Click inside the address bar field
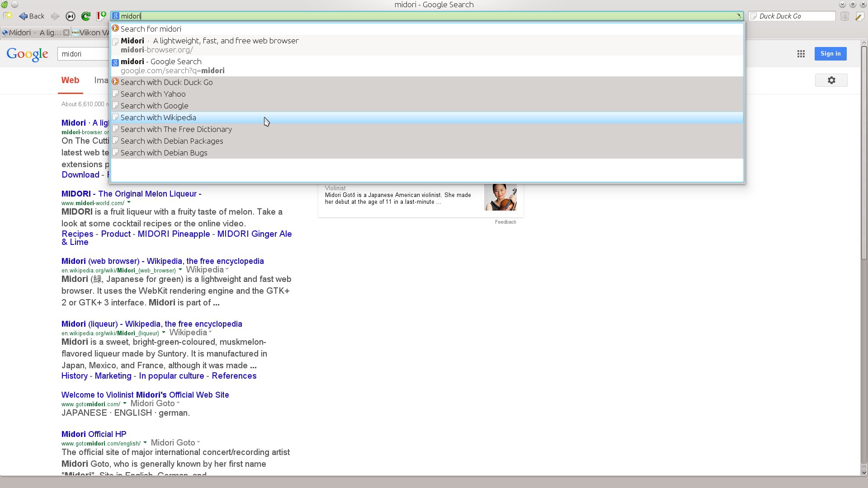 (x=427, y=16)
